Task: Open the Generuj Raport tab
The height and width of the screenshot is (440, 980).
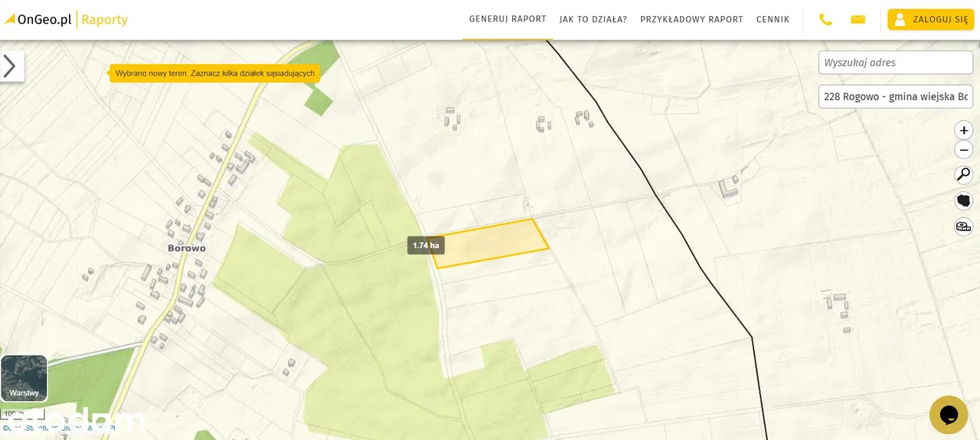Action: pyautogui.click(x=508, y=19)
